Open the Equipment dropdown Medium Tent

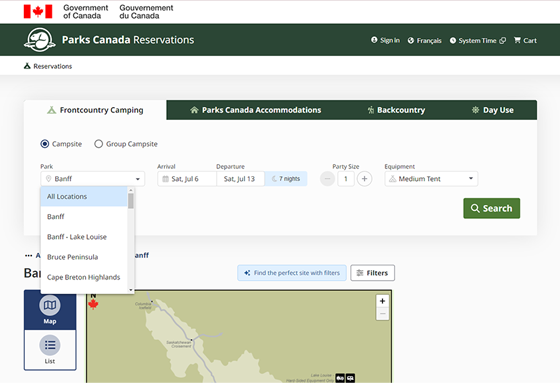tap(431, 179)
